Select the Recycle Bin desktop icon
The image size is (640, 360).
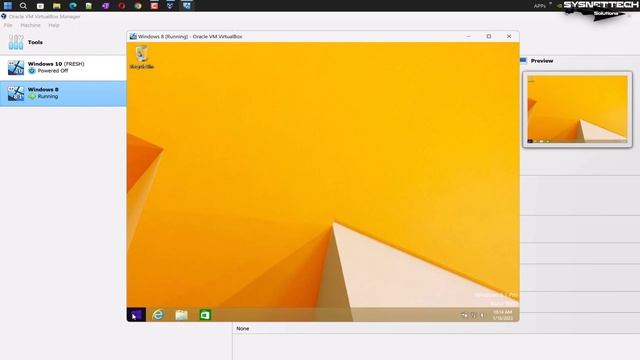[x=142, y=58]
